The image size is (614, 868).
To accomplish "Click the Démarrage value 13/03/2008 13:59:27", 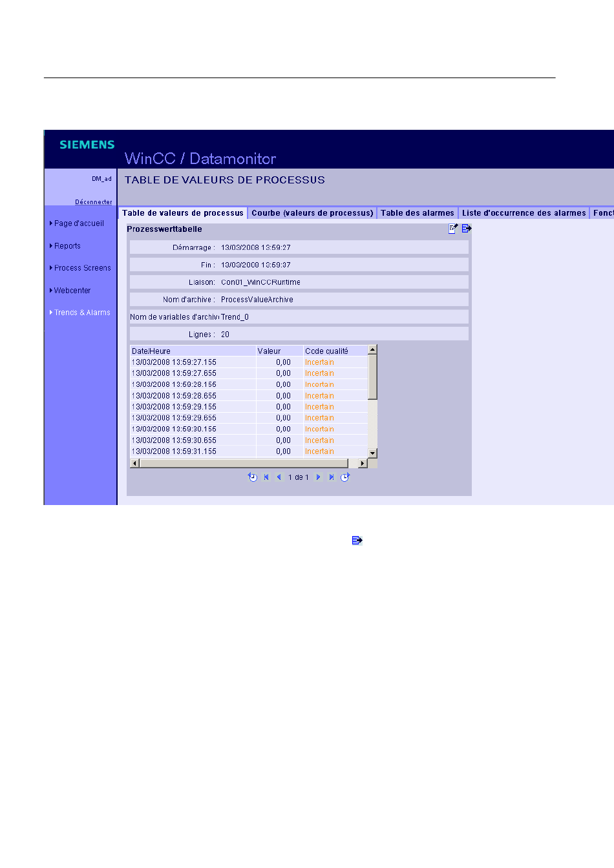I will [x=256, y=247].
